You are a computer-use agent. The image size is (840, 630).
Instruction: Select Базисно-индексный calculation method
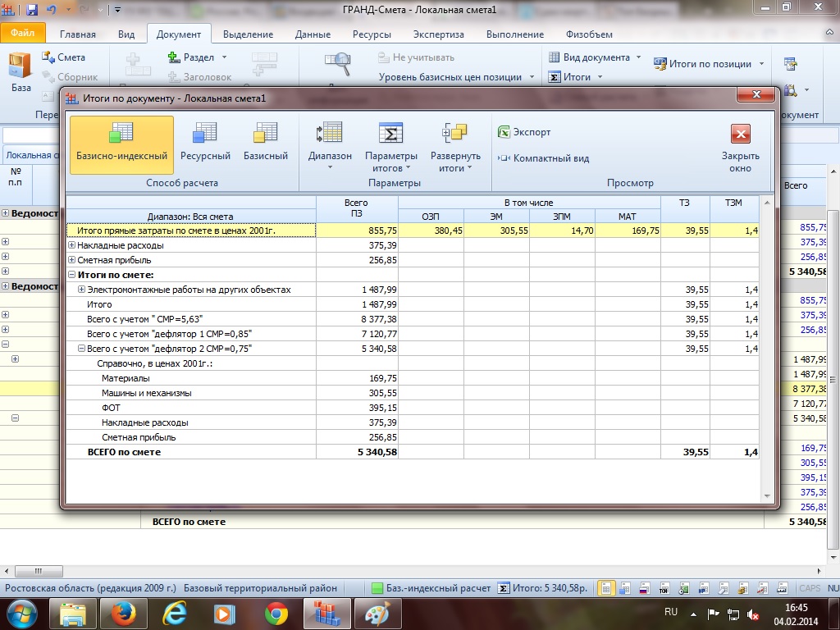click(121, 144)
